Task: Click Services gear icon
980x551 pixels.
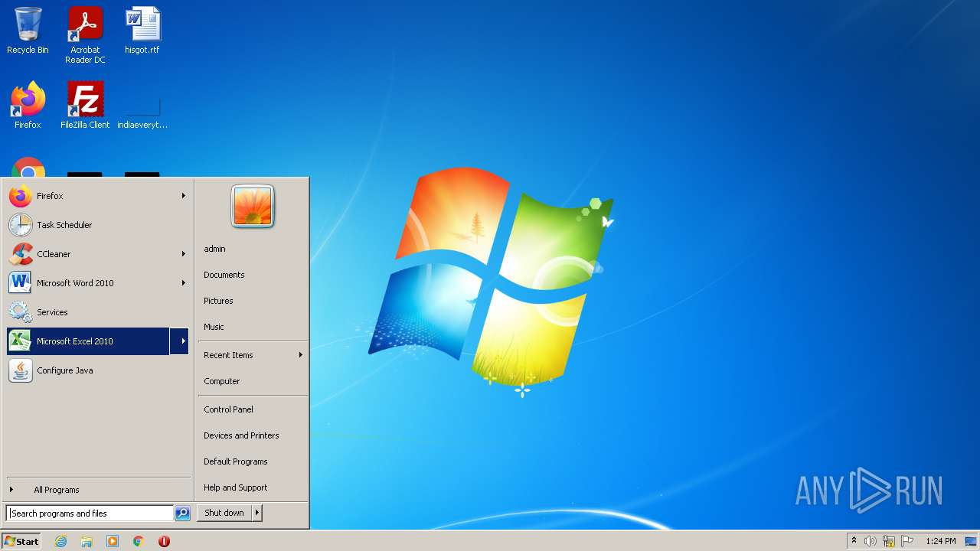Action: point(21,312)
